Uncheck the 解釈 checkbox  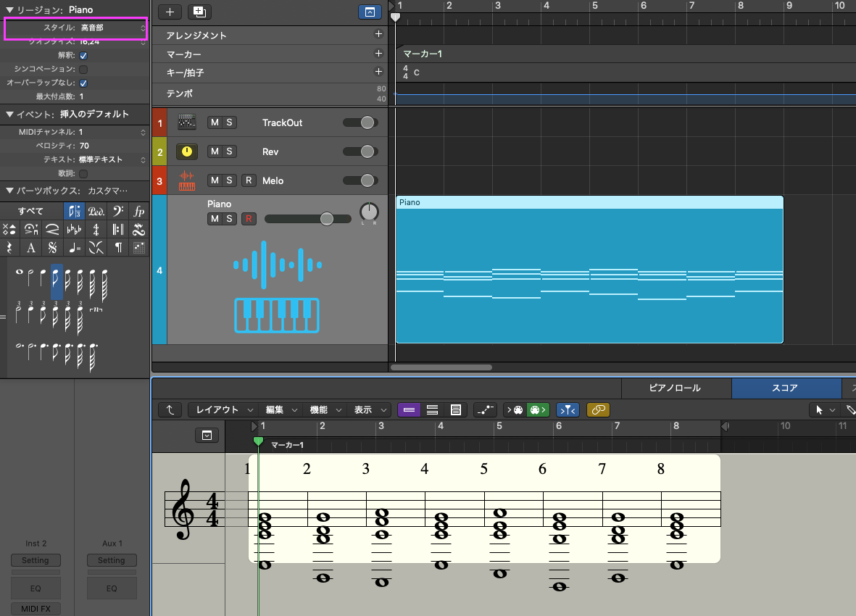[x=83, y=56]
